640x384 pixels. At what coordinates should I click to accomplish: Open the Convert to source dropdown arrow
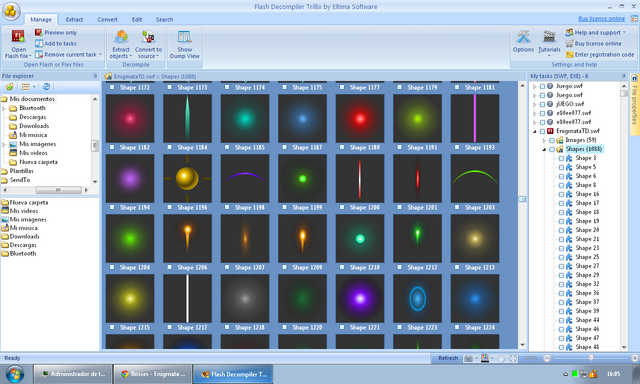158,56
